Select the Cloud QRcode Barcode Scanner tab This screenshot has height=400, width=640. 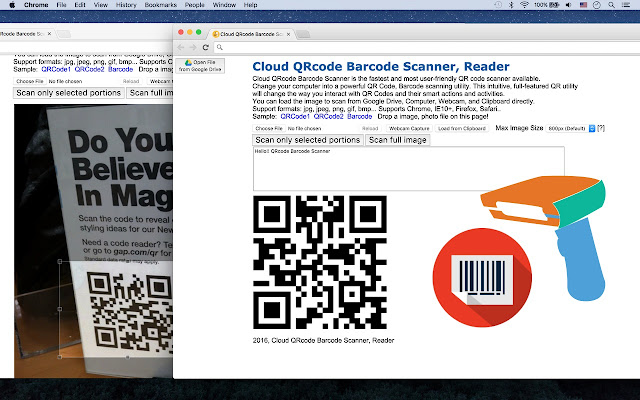[x=251, y=34]
